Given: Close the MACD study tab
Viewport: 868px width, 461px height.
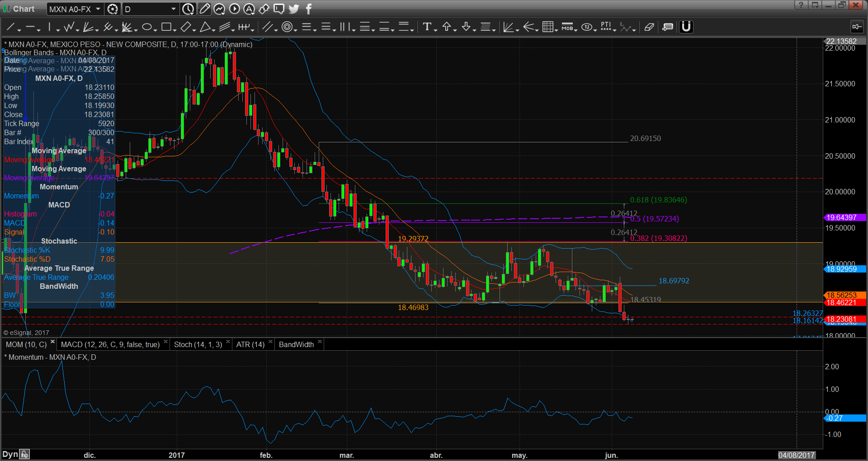Looking at the screenshot, I should tap(166, 342).
